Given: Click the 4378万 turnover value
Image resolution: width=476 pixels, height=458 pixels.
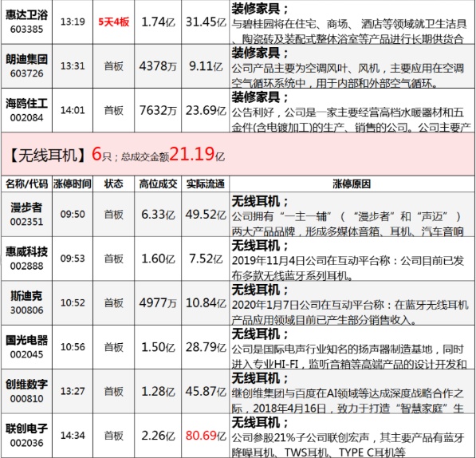Looking at the screenshot, I should (158, 66).
